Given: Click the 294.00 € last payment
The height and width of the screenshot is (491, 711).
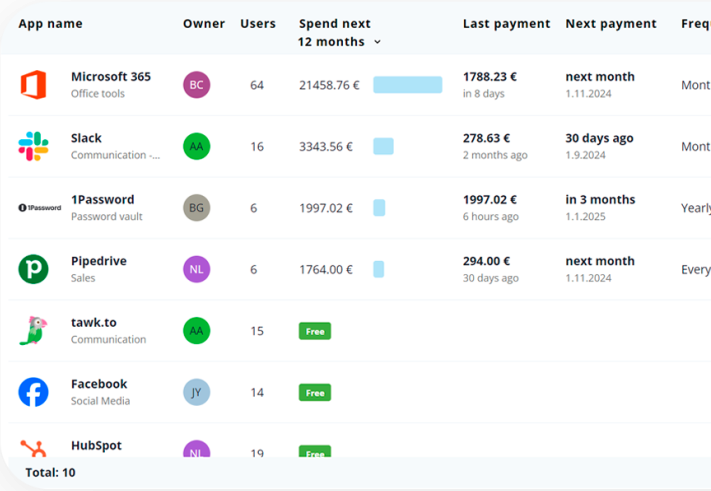Looking at the screenshot, I should 486,261.
